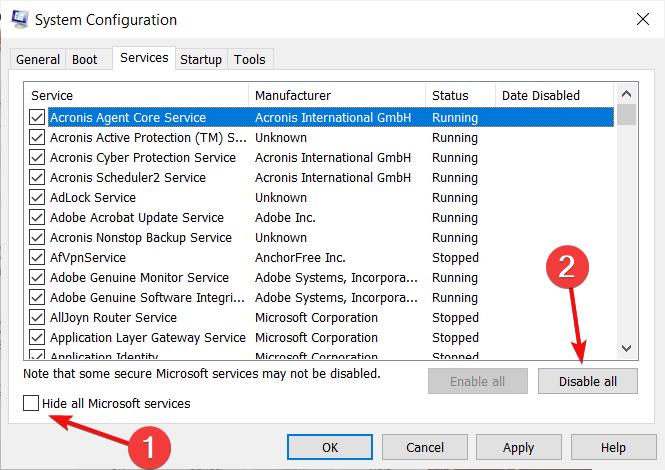665x470 pixels.
Task: Uncheck Adobe Acrobat Update Service
Action: click(37, 217)
